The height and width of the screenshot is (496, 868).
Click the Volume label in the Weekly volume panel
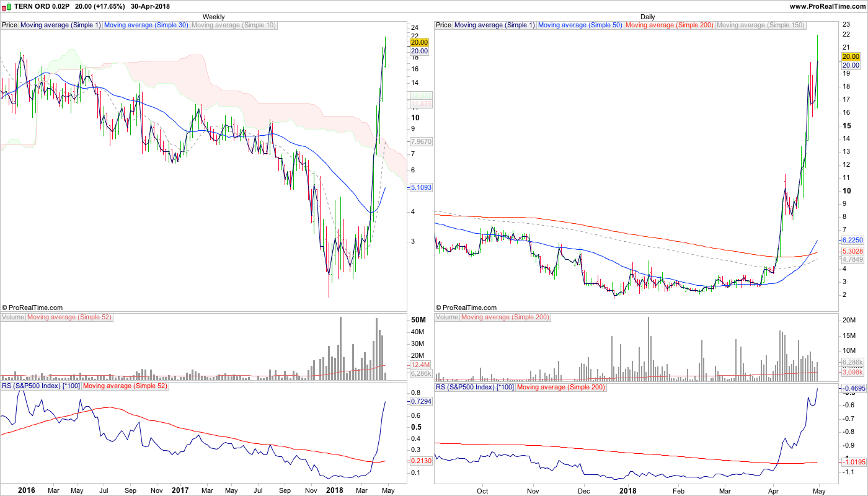(13, 317)
